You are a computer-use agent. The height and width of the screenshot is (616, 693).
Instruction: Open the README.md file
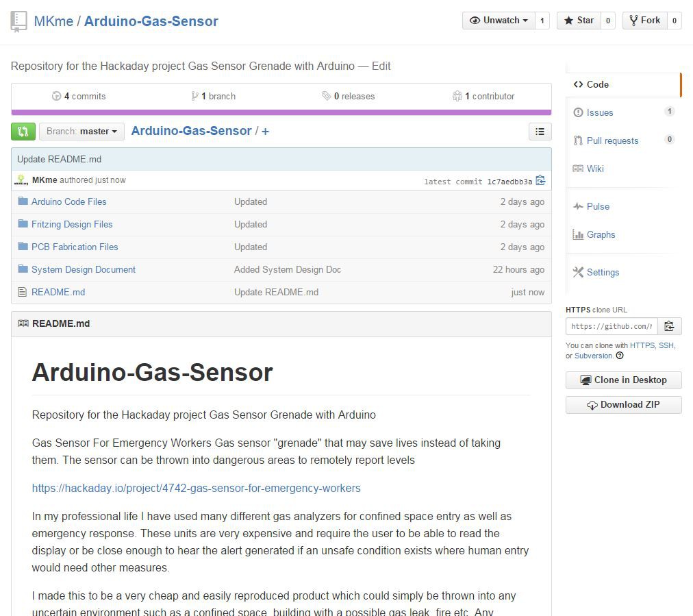pos(58,292)
